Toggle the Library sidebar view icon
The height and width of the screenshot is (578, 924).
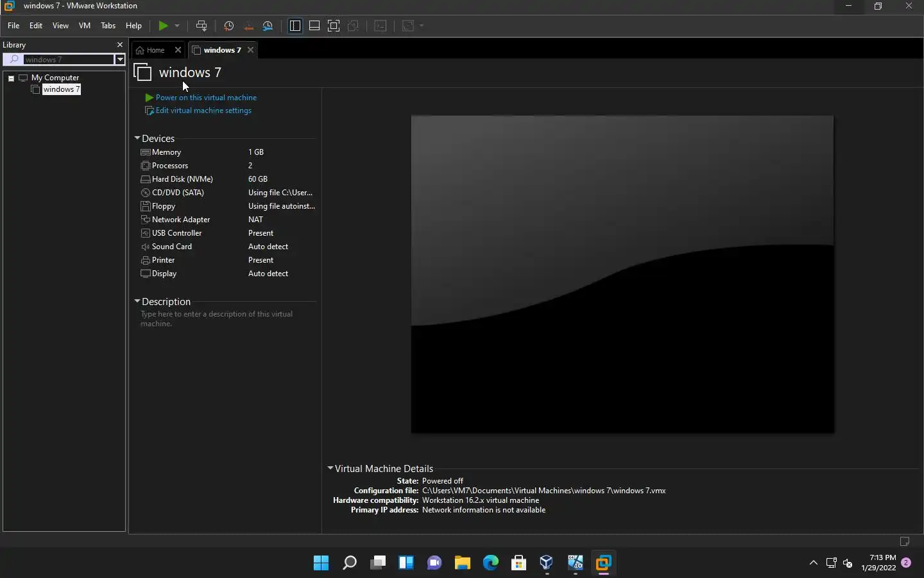click(x=295, y=26)
